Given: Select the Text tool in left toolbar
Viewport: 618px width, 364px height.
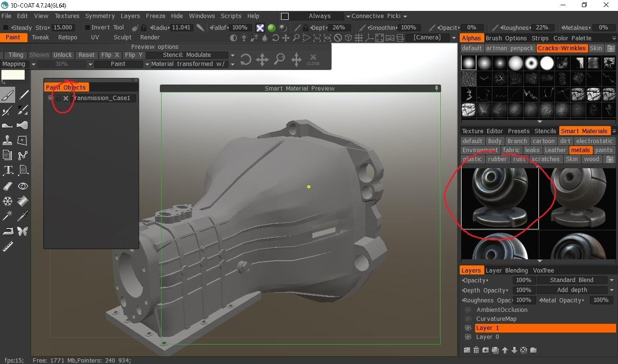Looking at the screenshot, I should 8,171.
